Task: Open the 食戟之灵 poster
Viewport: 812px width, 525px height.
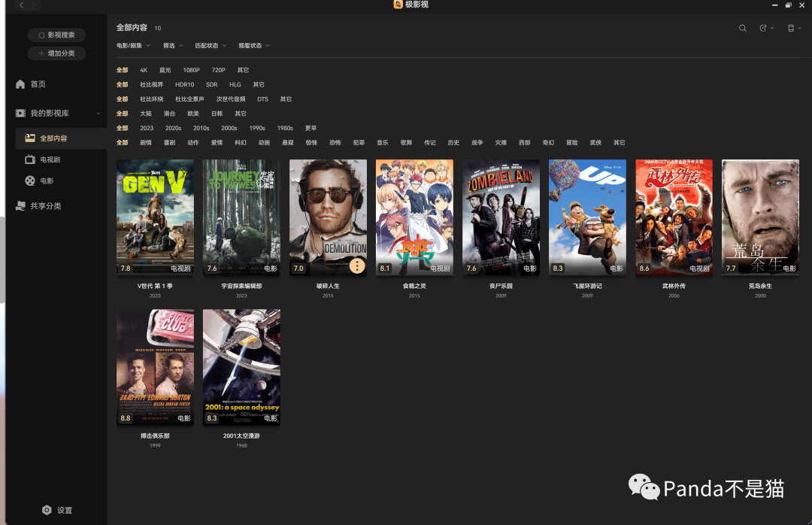Action: click(x=414, y=217)
